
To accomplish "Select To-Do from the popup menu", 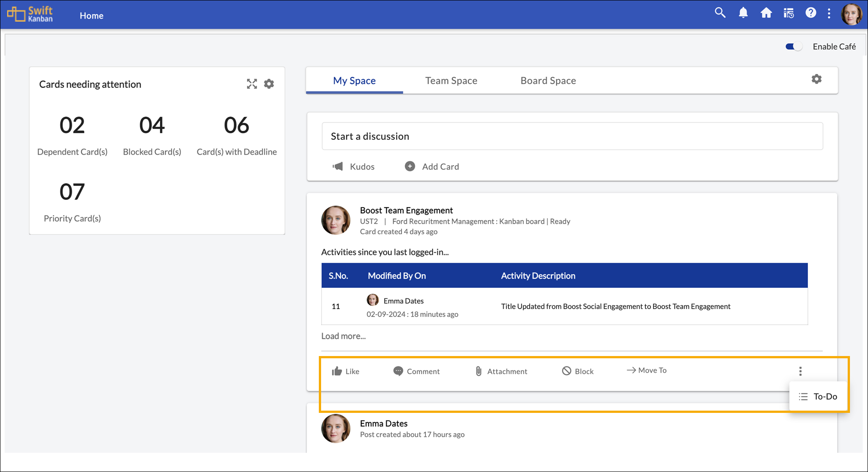I will [818, 397].
